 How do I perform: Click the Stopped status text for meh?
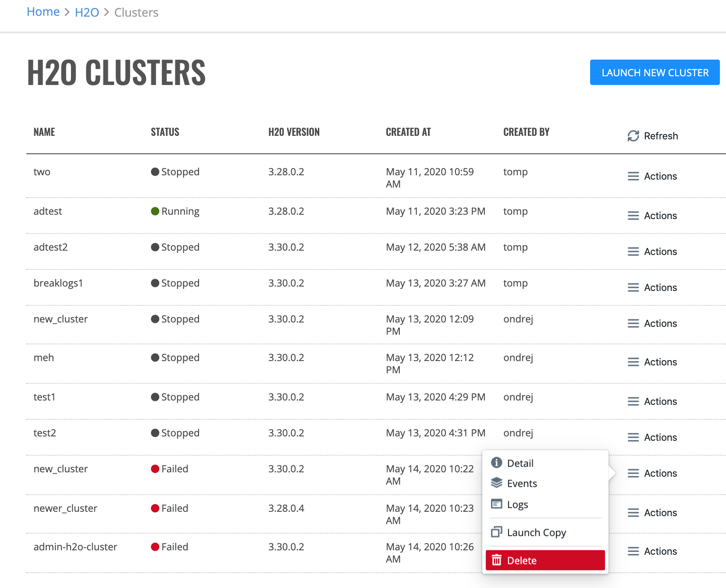point(180,358)
